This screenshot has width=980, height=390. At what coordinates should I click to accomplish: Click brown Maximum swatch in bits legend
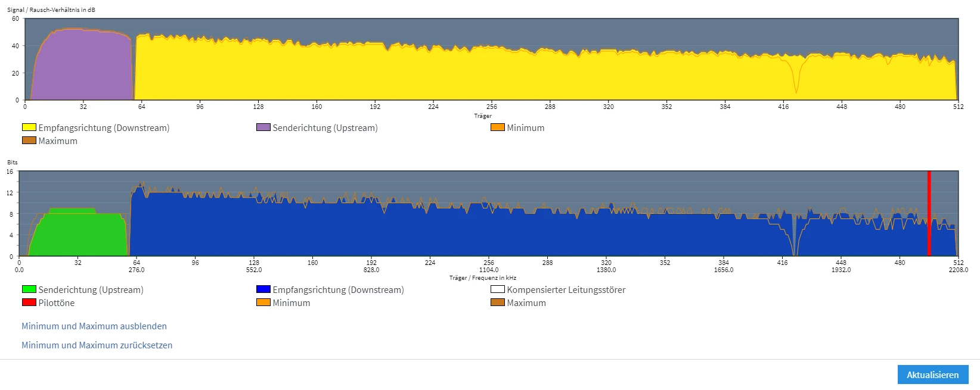click(x=498, y=302)
